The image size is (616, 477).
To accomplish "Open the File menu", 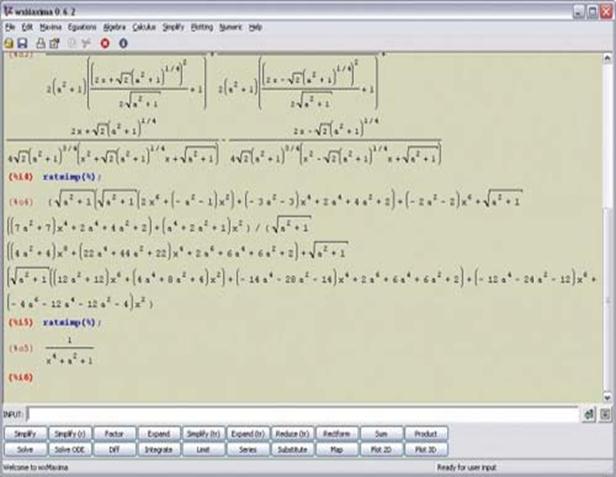I will point(10,27).
